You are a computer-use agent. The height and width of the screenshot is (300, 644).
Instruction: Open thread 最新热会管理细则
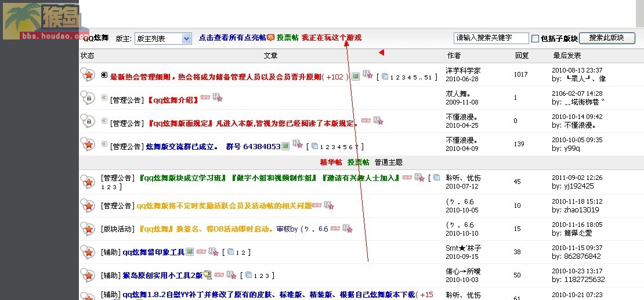[x=215, y=77]
